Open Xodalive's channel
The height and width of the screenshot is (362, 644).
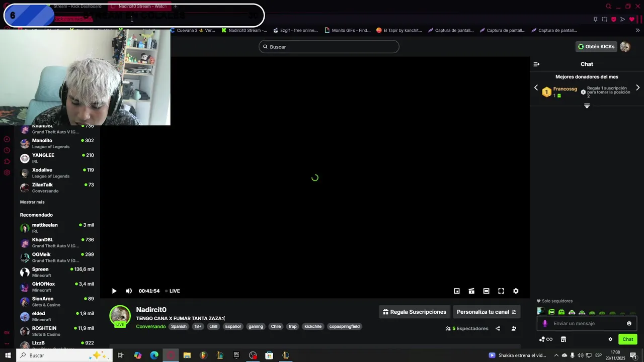coord(57,173)
